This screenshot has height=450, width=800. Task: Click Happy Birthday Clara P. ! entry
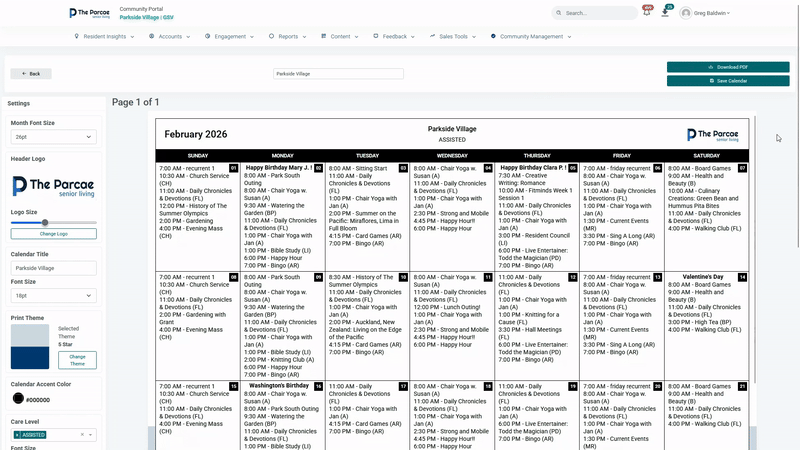click(x=533, y=167)
